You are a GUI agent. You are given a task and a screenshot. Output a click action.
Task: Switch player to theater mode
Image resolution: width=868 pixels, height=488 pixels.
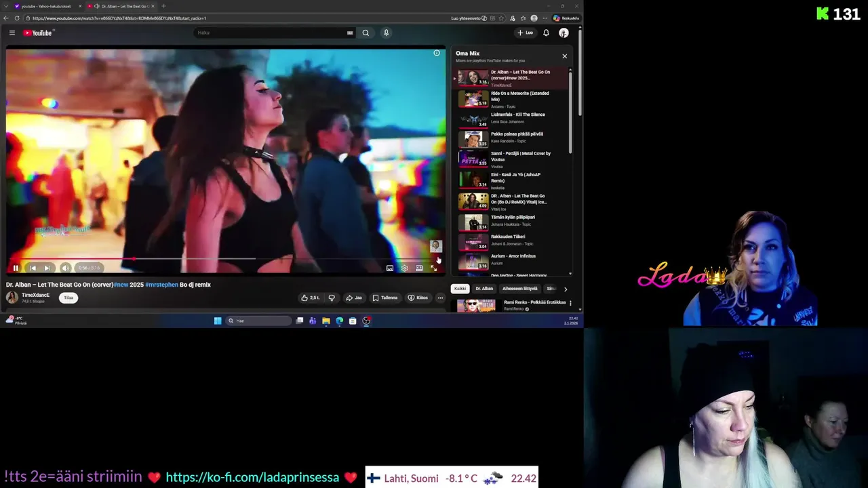tap(419, 268)
